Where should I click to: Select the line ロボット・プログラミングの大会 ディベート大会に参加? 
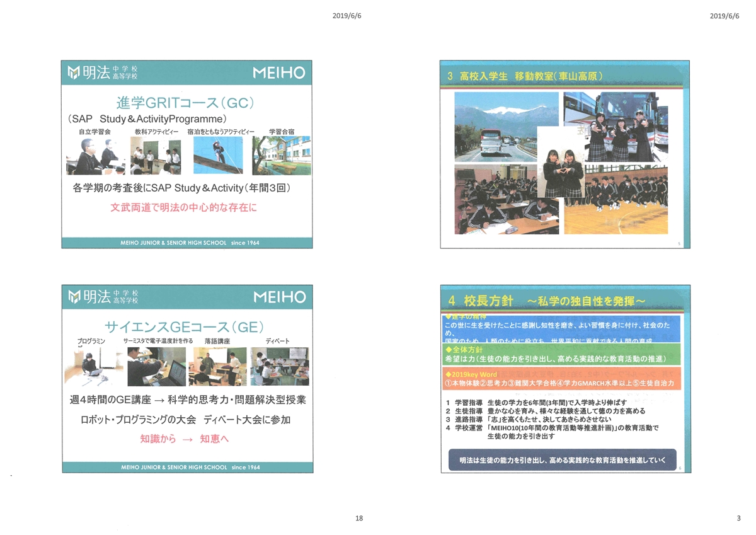[185, 420]
